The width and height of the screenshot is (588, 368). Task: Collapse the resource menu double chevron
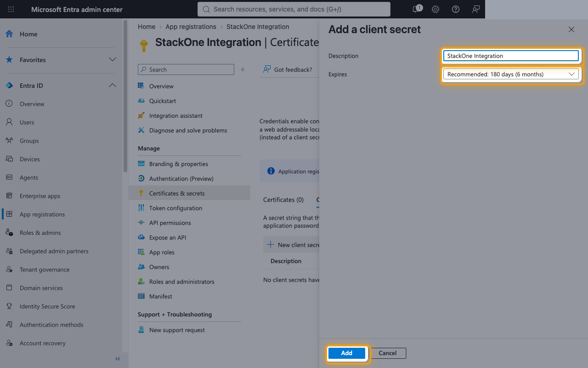click(x=243, y=69)
